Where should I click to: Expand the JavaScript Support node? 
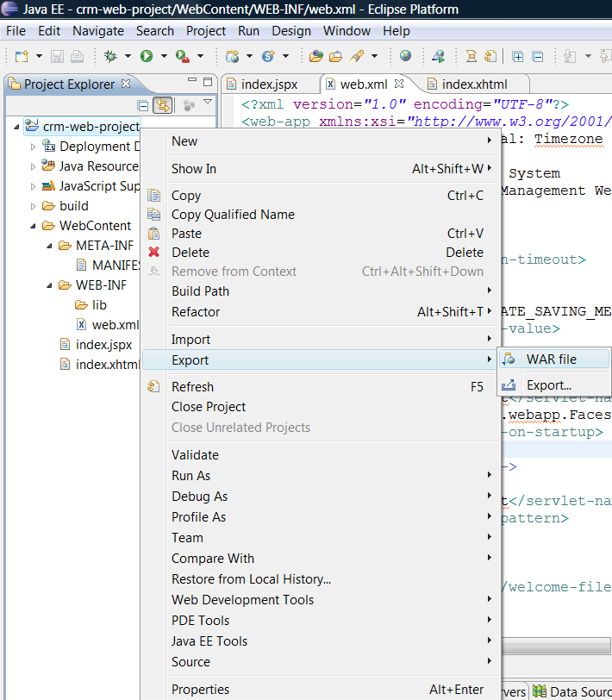click(x=33, y=186)
